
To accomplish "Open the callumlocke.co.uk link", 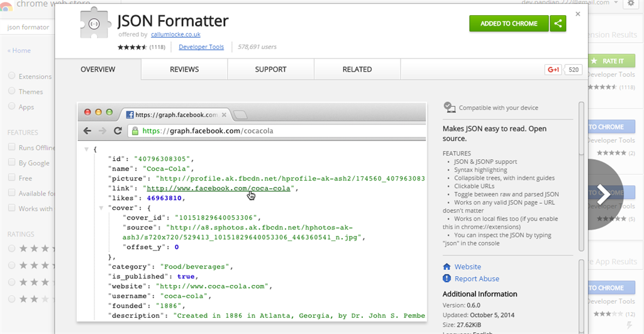I will pos(175,35).
